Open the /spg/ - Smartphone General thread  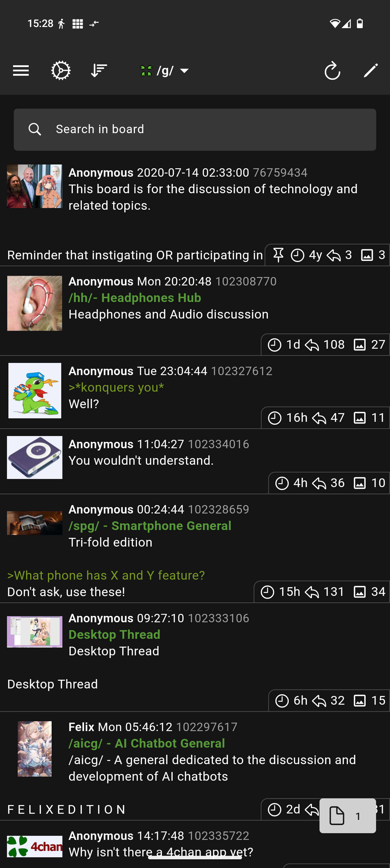pos(150,526)
